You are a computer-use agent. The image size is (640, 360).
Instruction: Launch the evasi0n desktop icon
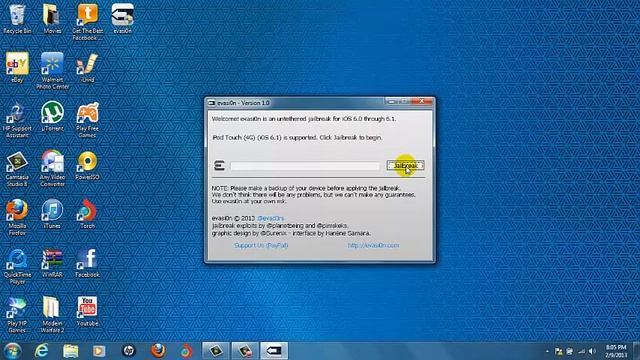(122, 19)
